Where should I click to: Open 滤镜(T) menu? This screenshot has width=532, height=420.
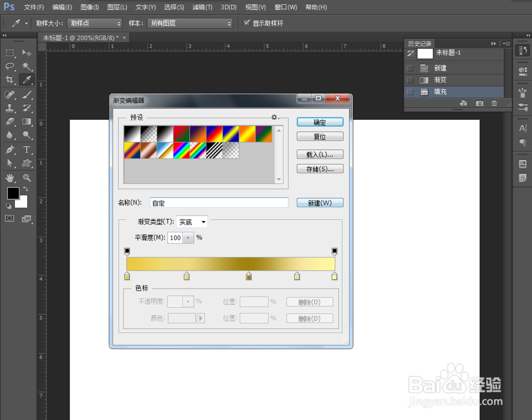coord(202,7)
